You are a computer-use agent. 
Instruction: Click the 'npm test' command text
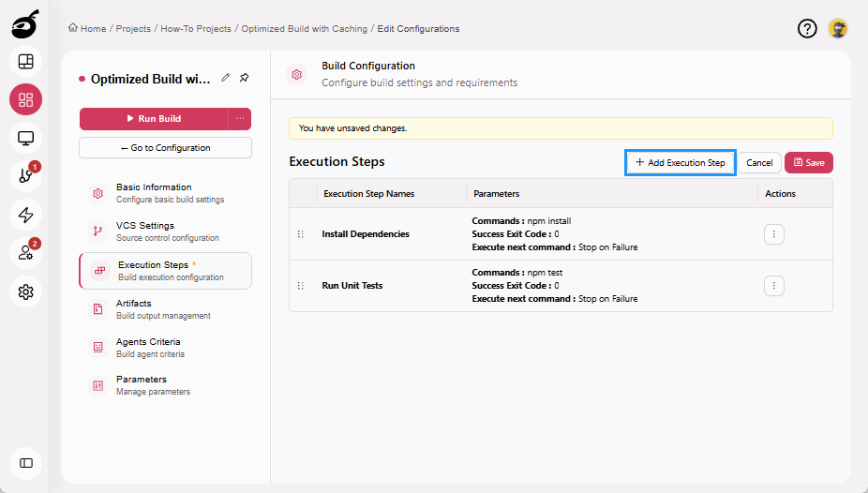(545, 272)
